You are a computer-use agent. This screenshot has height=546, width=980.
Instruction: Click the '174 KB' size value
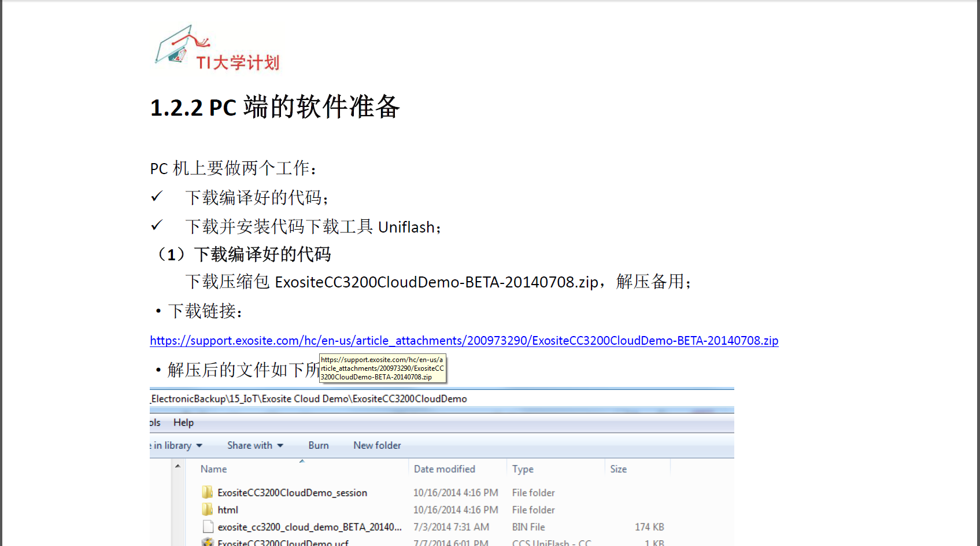(649, 527)
